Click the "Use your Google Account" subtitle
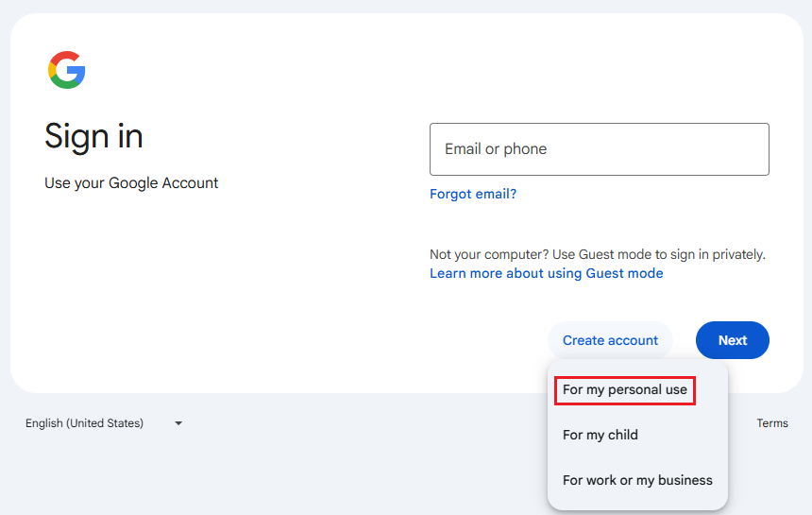This screenshot has width=812, height=515. pos(131,182)
